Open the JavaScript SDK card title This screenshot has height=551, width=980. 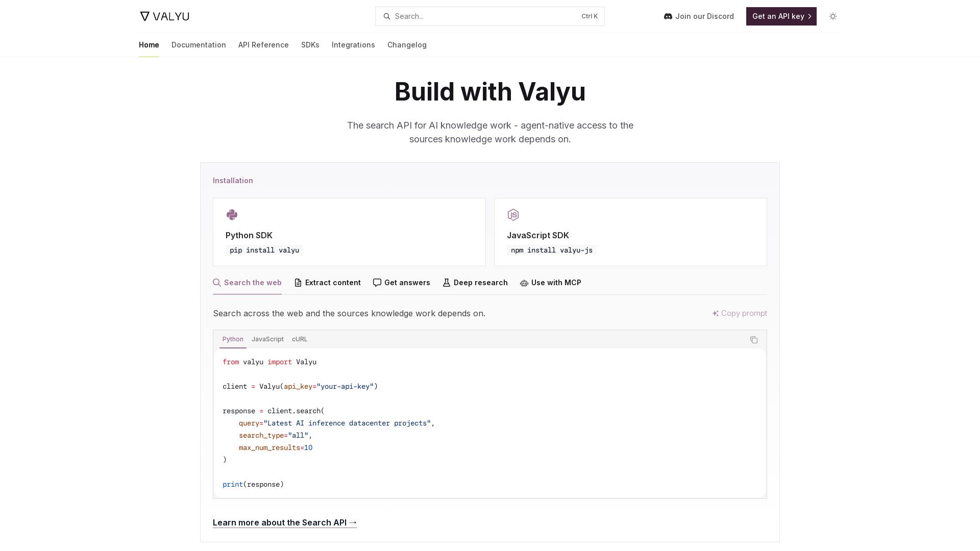538,235
